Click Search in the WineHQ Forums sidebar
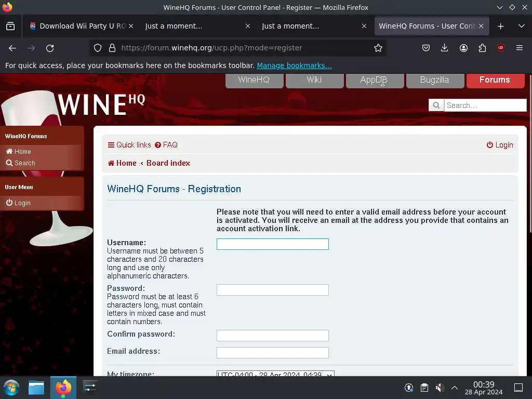This screenshot has height=399, width=532. [x=21, y=163]
